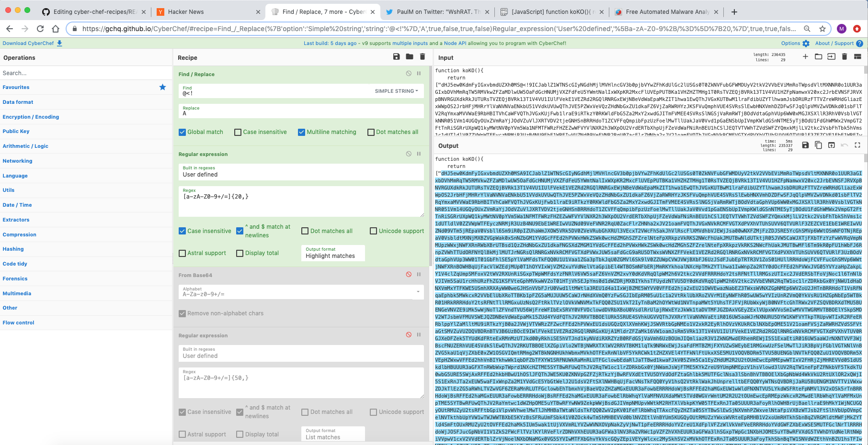Load a recipe with the folder icon
Screen dimensions: 868x445
(409, 56)
